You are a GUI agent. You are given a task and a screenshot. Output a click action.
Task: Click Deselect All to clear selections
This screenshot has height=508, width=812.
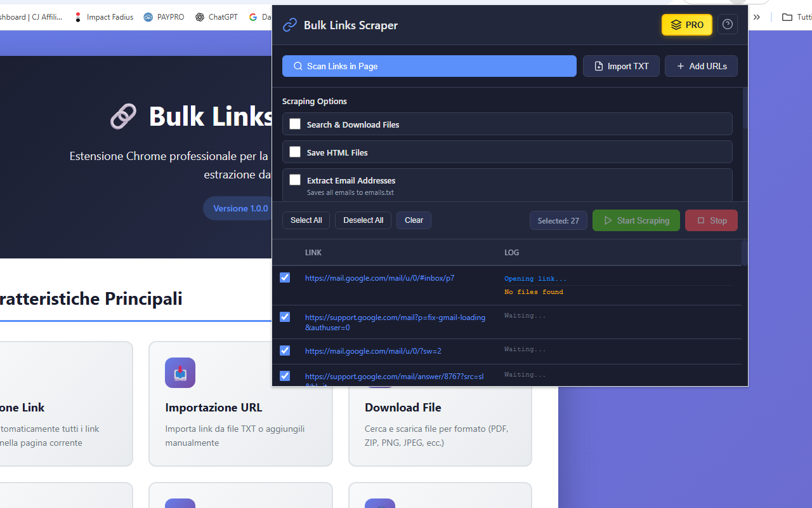363,220
